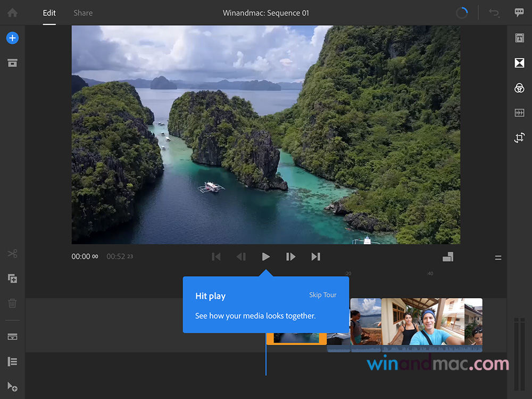Click the Home icon
This screenshot has width=532, height=399.
click(x=12, y=13)
